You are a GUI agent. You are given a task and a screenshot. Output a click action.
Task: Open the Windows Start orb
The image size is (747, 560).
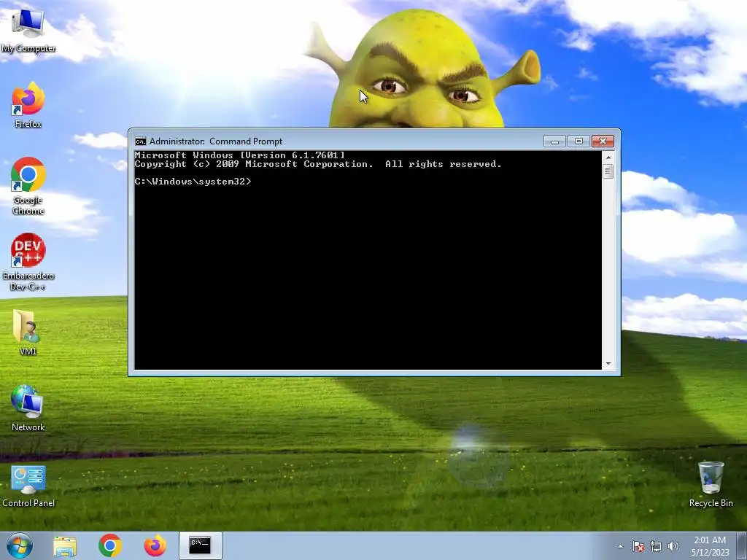pos(19,545)
